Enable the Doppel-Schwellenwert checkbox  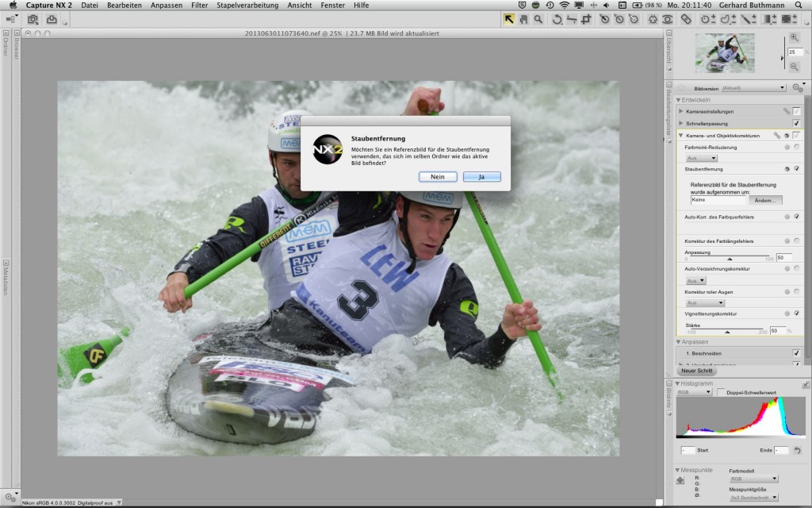(721, 392)
